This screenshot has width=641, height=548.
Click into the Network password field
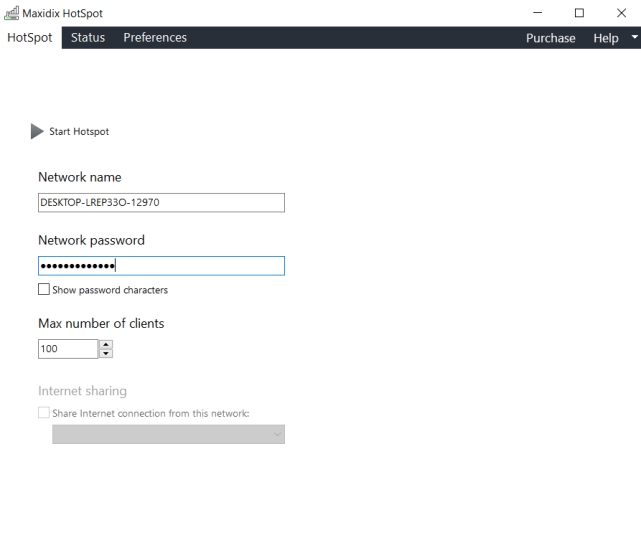tap(161, 265)
